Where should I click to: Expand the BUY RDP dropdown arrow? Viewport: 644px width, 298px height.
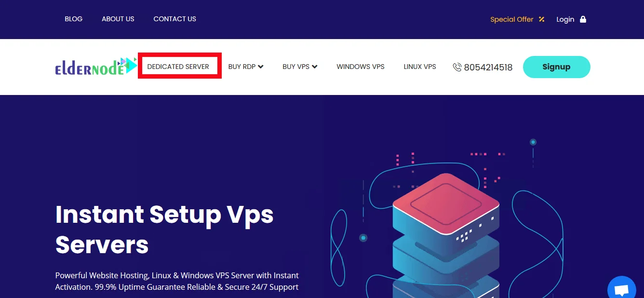point(261,67)
